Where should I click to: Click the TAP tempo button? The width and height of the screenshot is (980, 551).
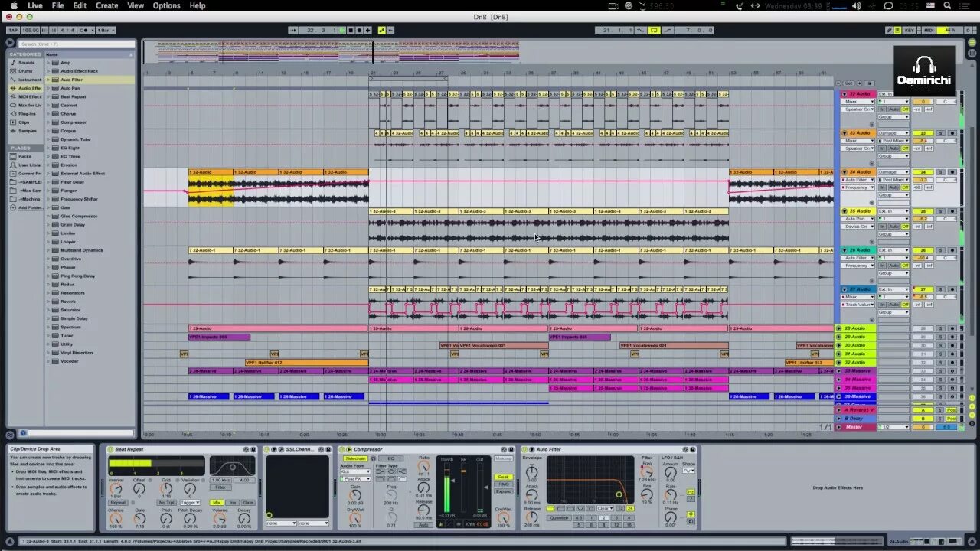(x=12, y=30)
